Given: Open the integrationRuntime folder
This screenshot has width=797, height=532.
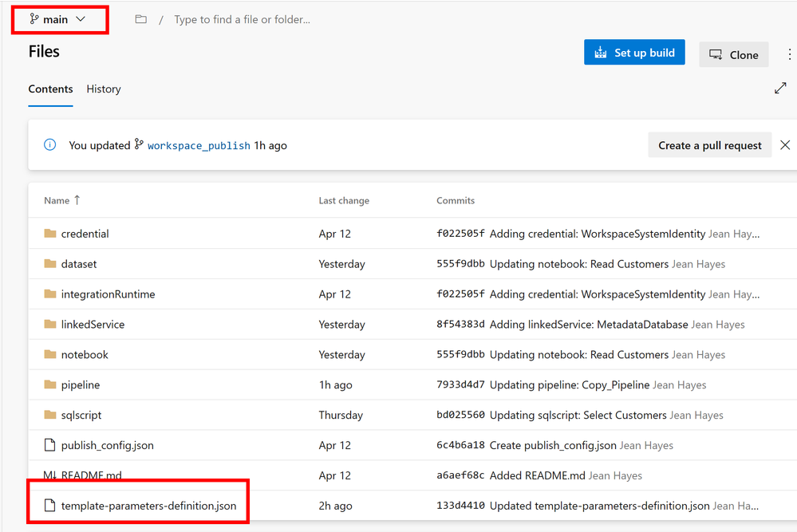Looking at the screenshot, I should [x=108, y=294].
